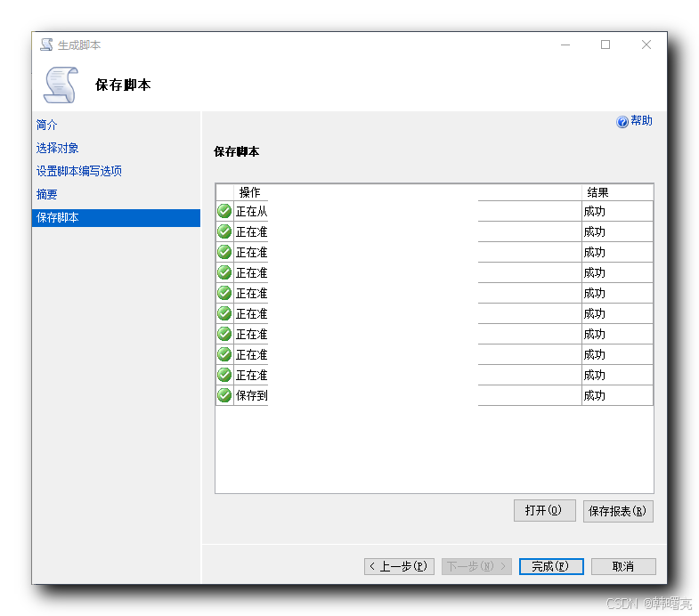This screenshot has height=616, width=699.
Task: Click the disabled 下一步(N) button
Action: coord(476,566)
